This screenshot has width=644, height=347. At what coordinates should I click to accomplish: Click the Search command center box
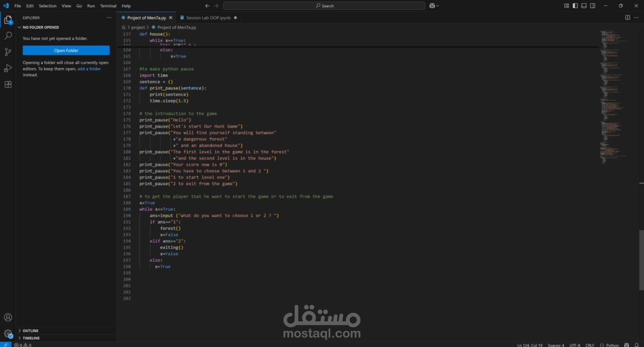(324, 6)
